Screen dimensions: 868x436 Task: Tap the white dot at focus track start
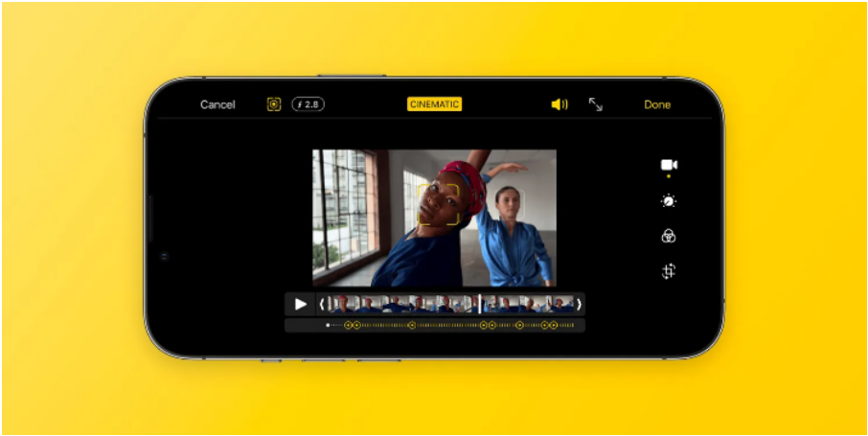pyautogui.click(x=328, y=326)
